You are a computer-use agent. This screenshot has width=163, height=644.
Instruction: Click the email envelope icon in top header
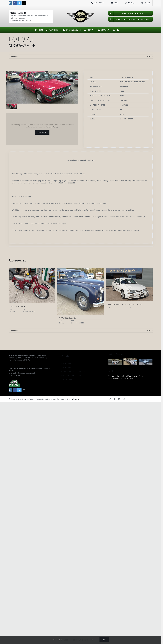coord(24,3)
